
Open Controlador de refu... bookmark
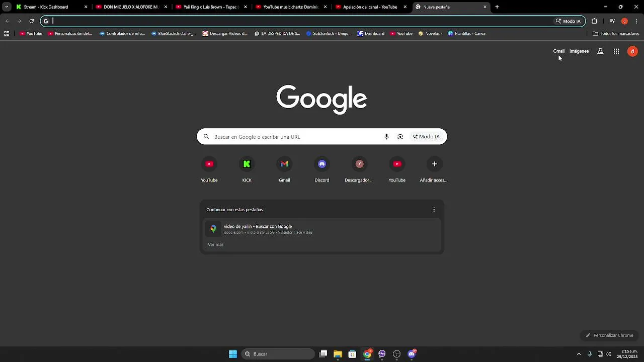(x=122, y=34)
